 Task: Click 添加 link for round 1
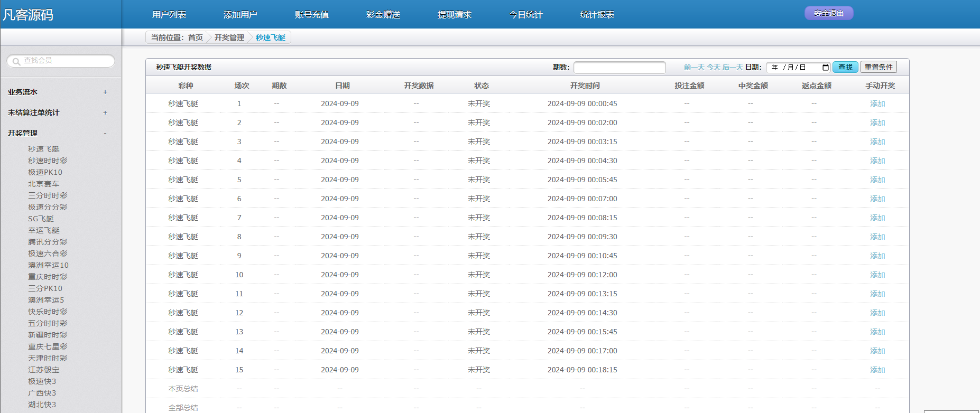[x=877, y=104]
